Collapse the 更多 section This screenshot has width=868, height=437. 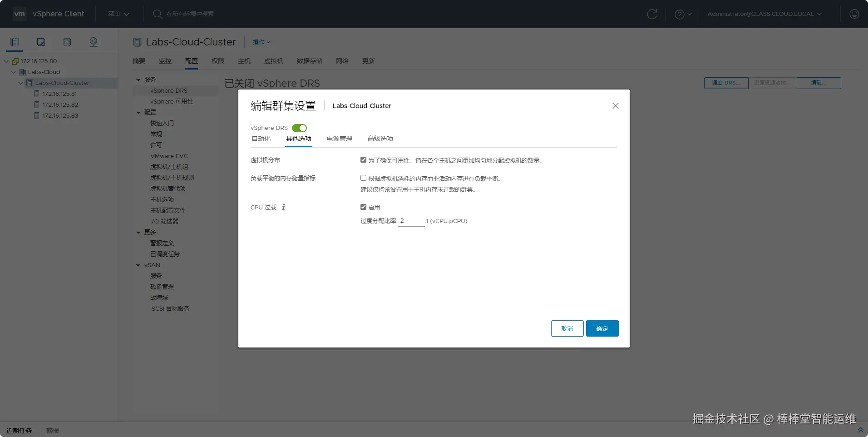138,233
